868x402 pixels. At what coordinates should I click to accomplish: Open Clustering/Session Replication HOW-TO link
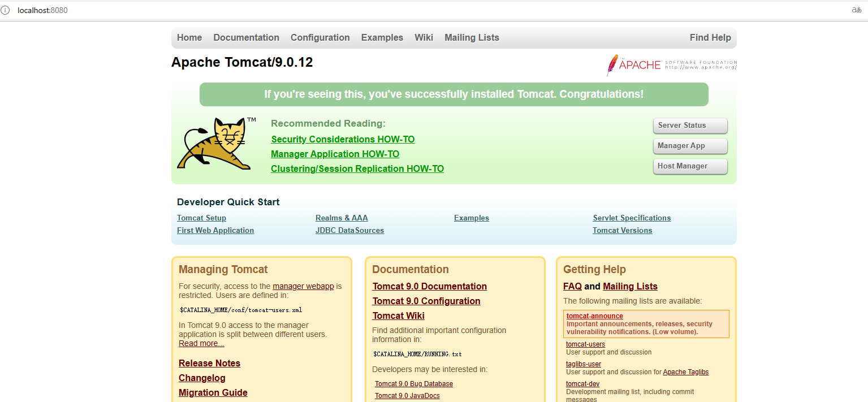pos(357,168)
